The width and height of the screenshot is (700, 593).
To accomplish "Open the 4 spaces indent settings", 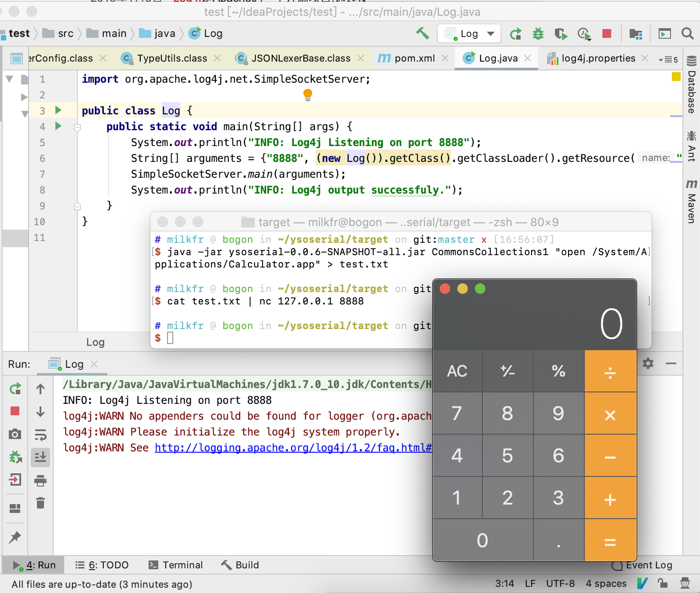I will 606,583.
